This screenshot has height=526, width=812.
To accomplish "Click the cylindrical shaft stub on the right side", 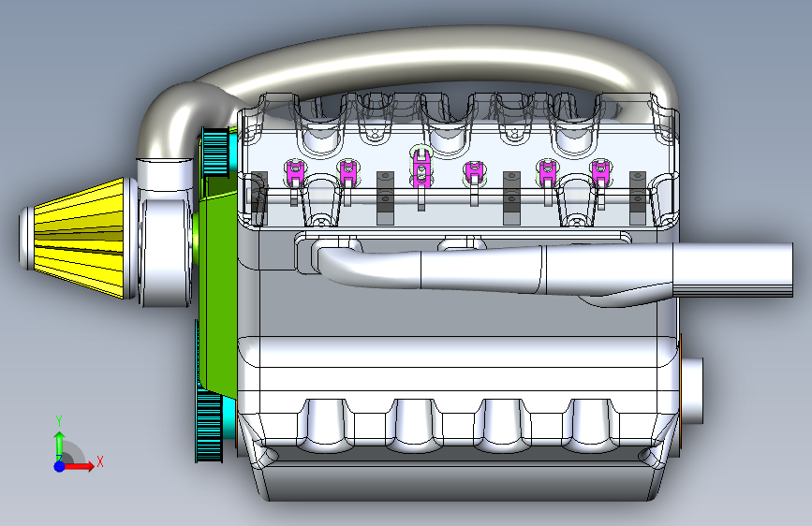I will (x=691, y=389).
